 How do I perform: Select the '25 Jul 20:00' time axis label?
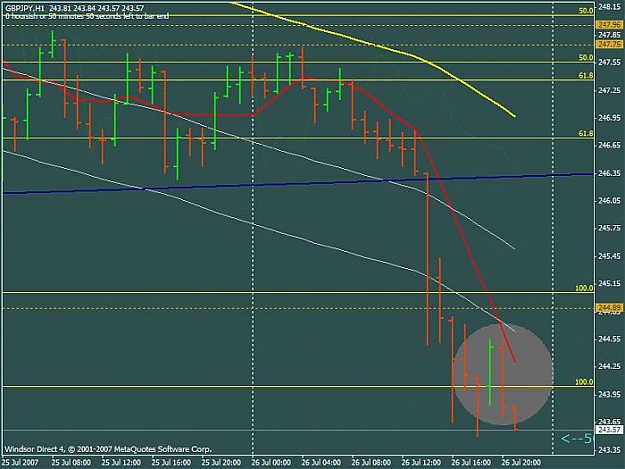click(x=221, y=463)
